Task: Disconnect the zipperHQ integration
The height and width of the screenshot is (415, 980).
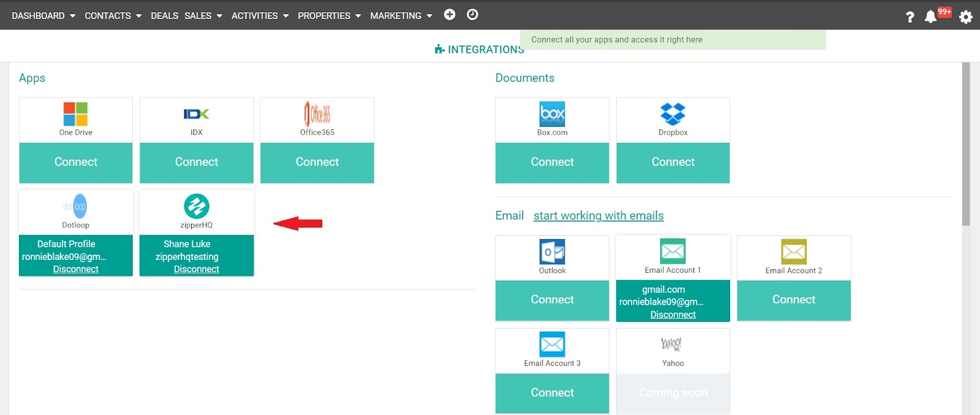Action: (196, 269)
